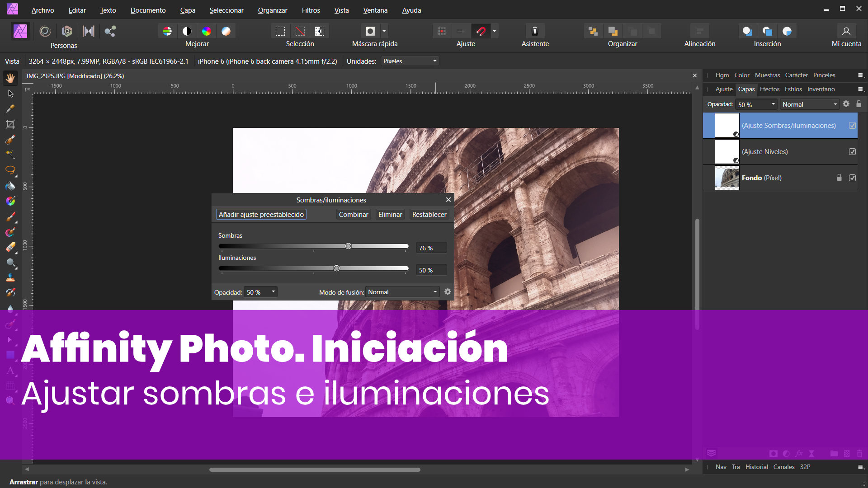868x488 pixels.
Task: Open Unidades Píxeles dropdown
Action: click(x=410, y=61)
